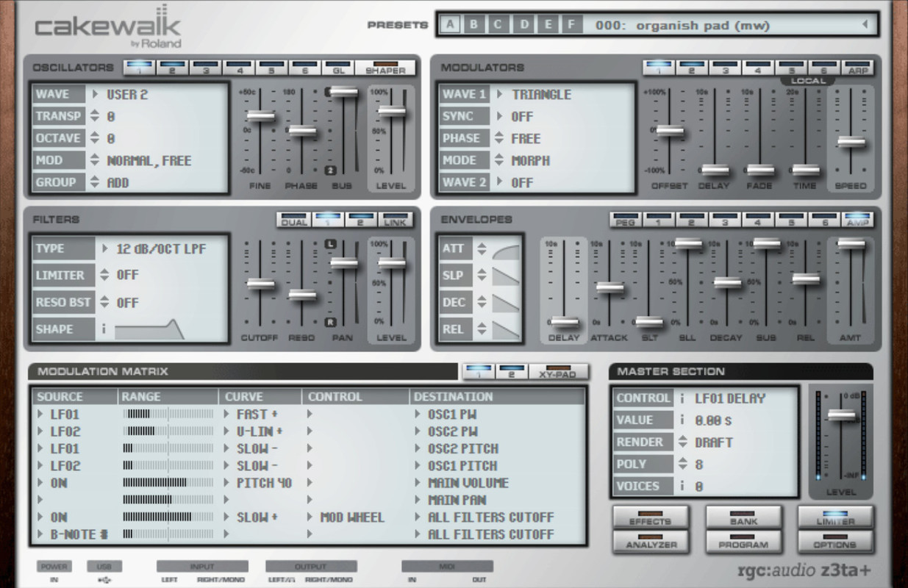Click the oscillator FINE slider handle

pos(260,115)
